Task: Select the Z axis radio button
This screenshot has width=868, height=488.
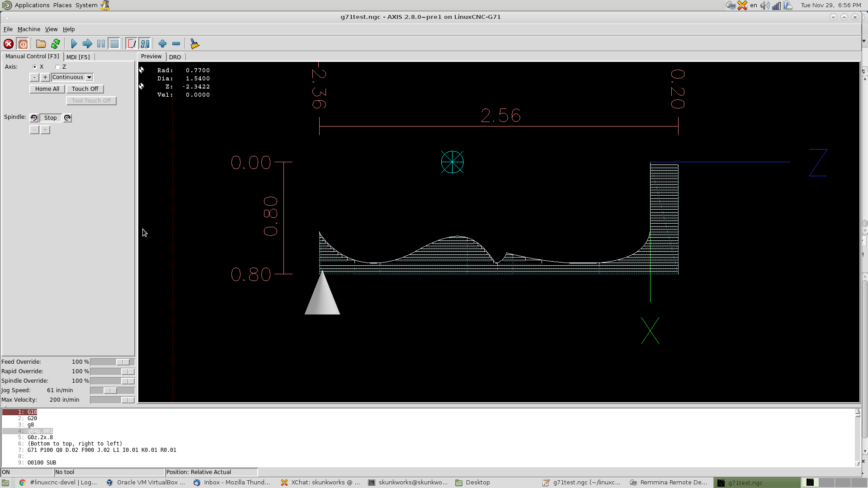Action: 57,67
